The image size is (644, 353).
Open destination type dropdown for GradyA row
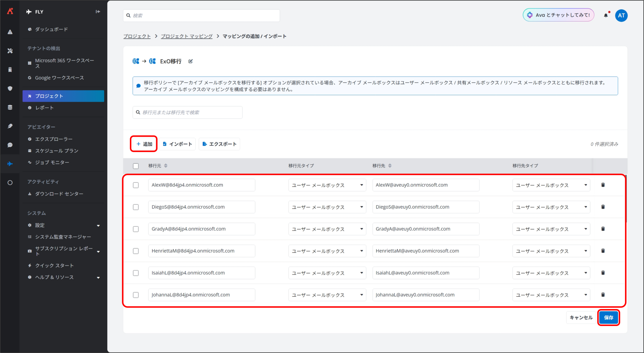pos(551,229)
